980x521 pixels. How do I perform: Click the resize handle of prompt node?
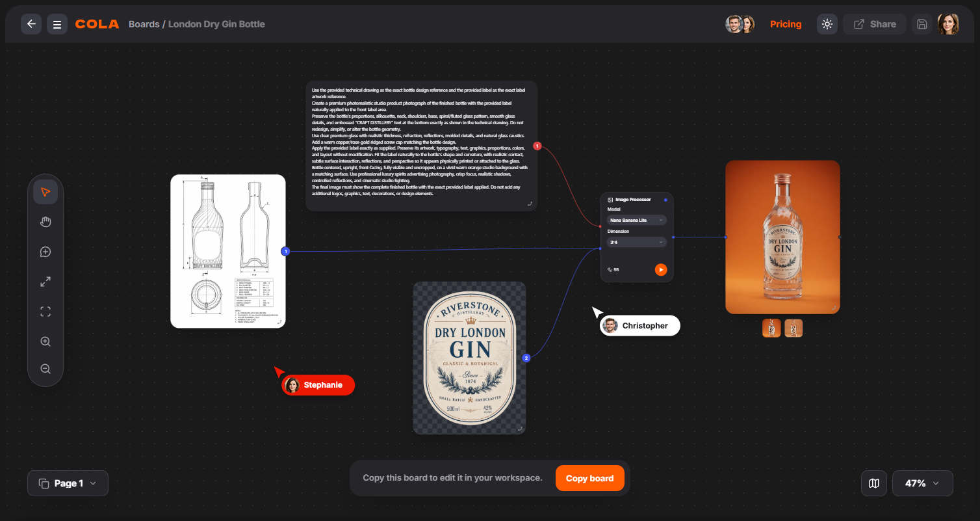coord(530,204)
